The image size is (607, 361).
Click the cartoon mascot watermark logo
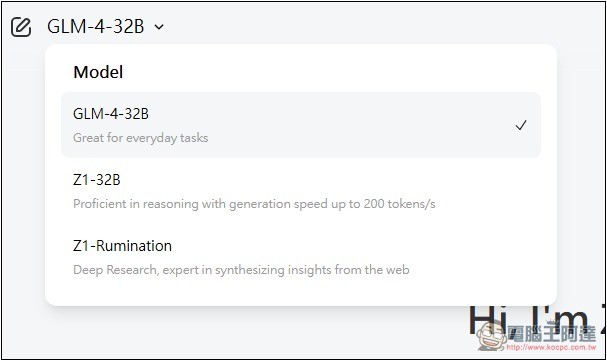492,336
